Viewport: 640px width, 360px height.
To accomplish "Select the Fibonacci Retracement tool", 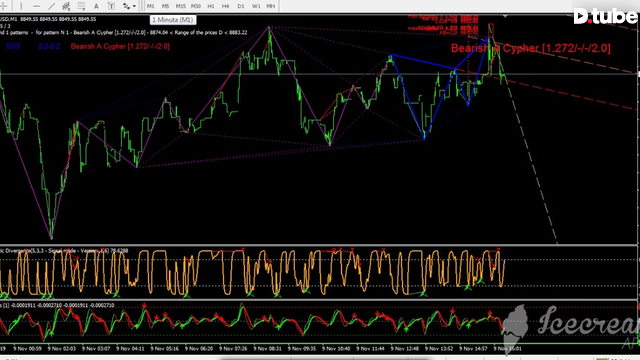I will [x=81, y=6].
